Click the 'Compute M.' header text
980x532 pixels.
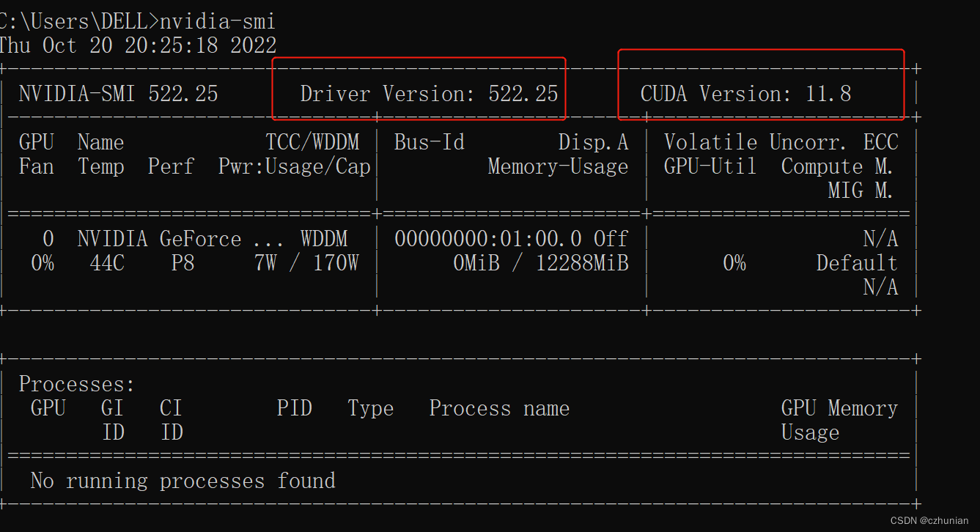click(837, 166)
